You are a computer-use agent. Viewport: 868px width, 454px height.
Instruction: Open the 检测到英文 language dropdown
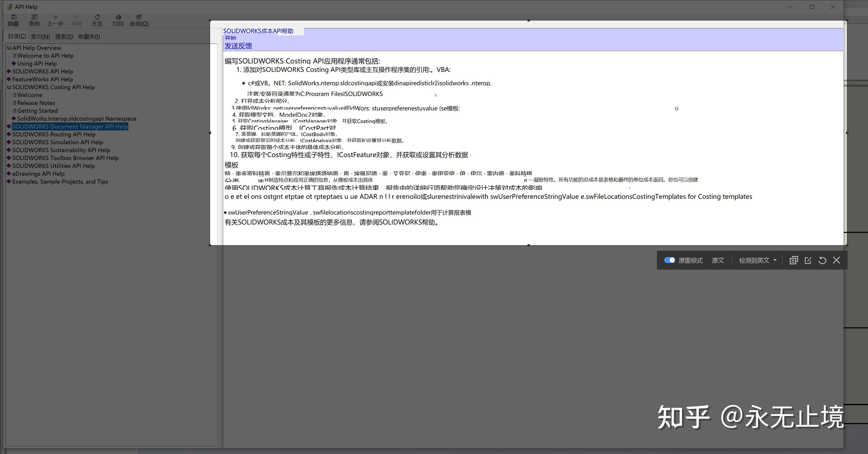point(757,260)
